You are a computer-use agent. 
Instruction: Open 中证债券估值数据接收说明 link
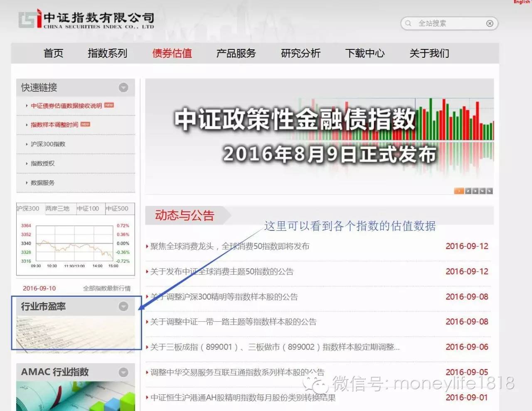pyautogui.click(x=66, y=106)
